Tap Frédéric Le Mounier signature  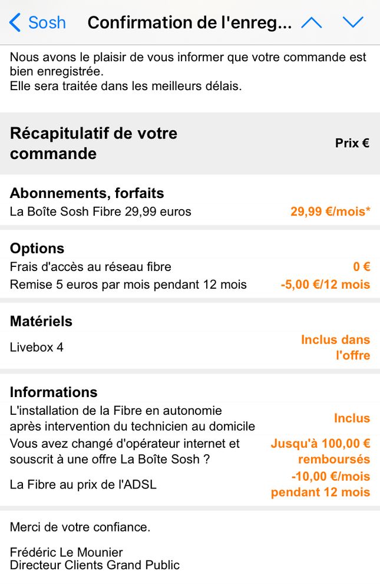(67, 553)
